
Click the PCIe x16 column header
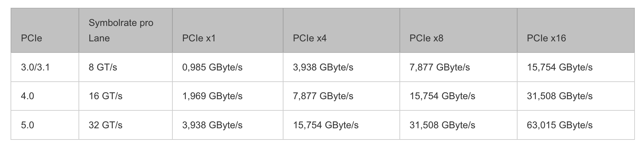tap(546, 38)
